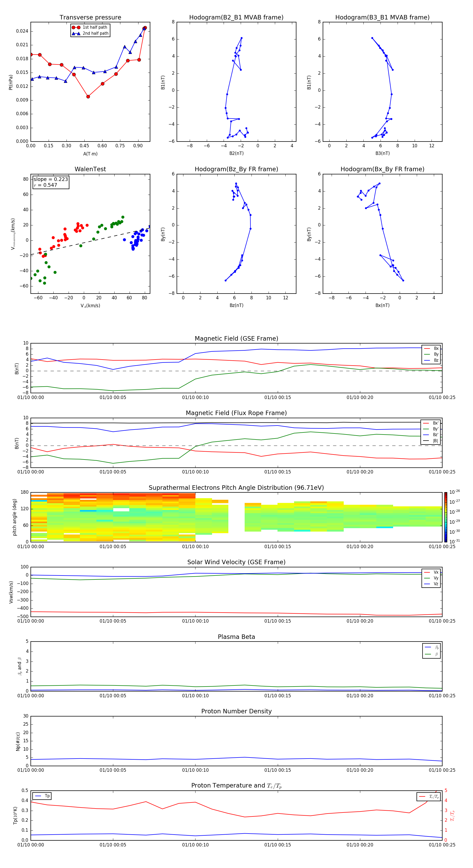Click 'Proton Temperature and Te/Tp' title
Viewport: 473px width, 868px height.
click(236, 786)
